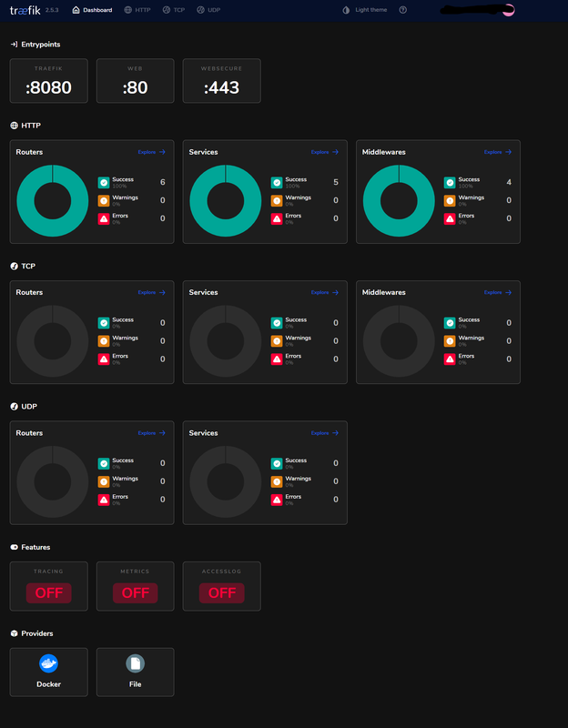568x728 pixels.
Task: Click the Entrypoints section icon
Action: pyautogui.click(x=14, y=45)
